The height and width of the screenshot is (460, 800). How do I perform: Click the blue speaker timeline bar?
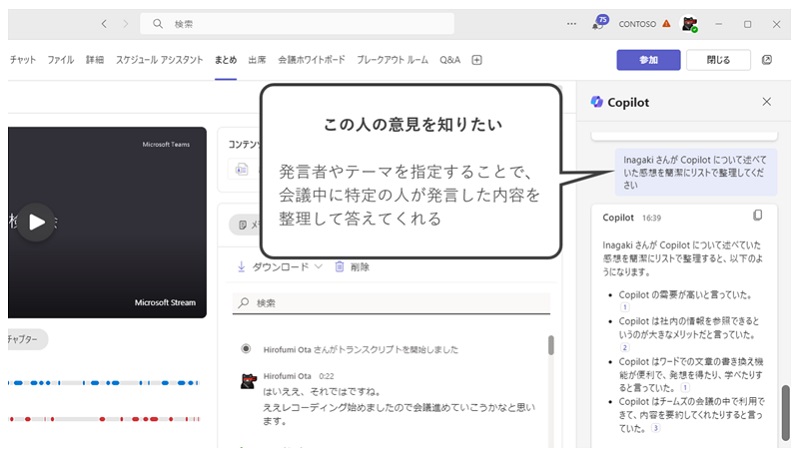pos(104,382)
